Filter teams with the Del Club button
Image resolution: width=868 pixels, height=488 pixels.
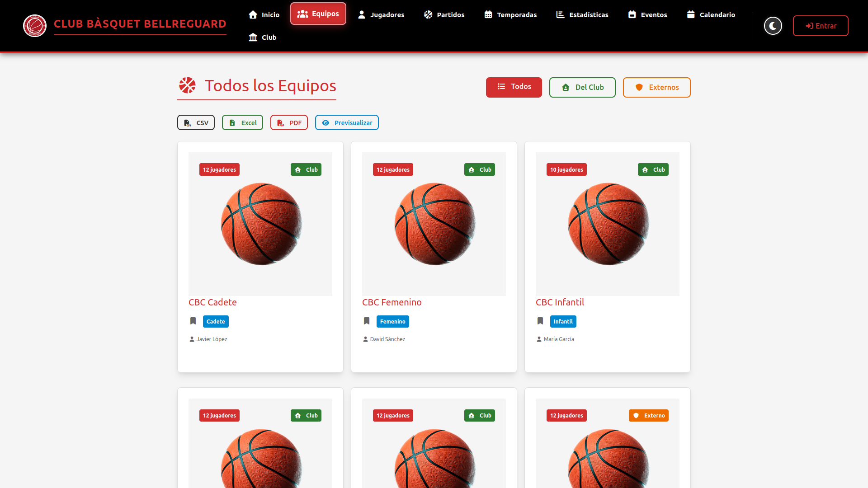(582, 87)
